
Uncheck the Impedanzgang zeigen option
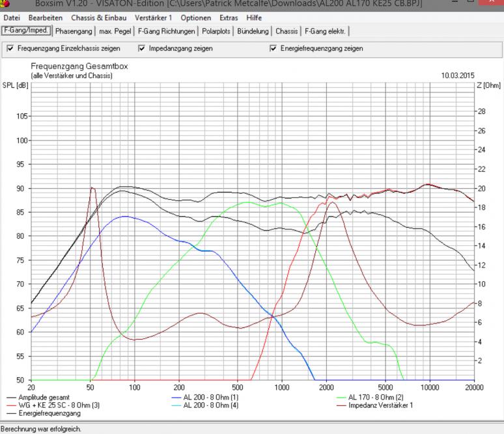tap(142, 48)
